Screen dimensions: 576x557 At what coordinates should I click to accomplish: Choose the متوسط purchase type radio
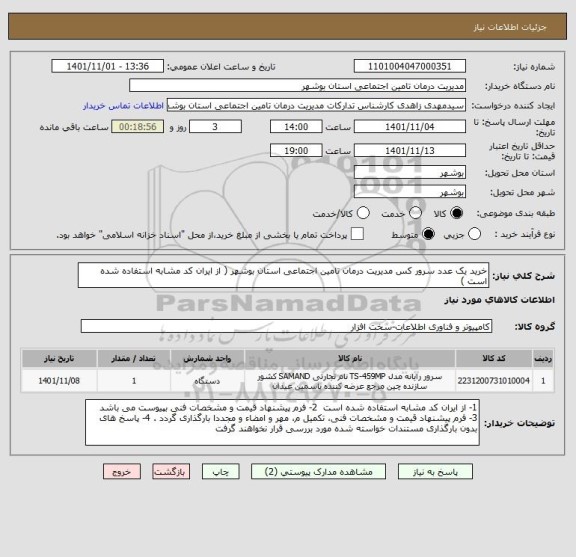coord(428,234)
